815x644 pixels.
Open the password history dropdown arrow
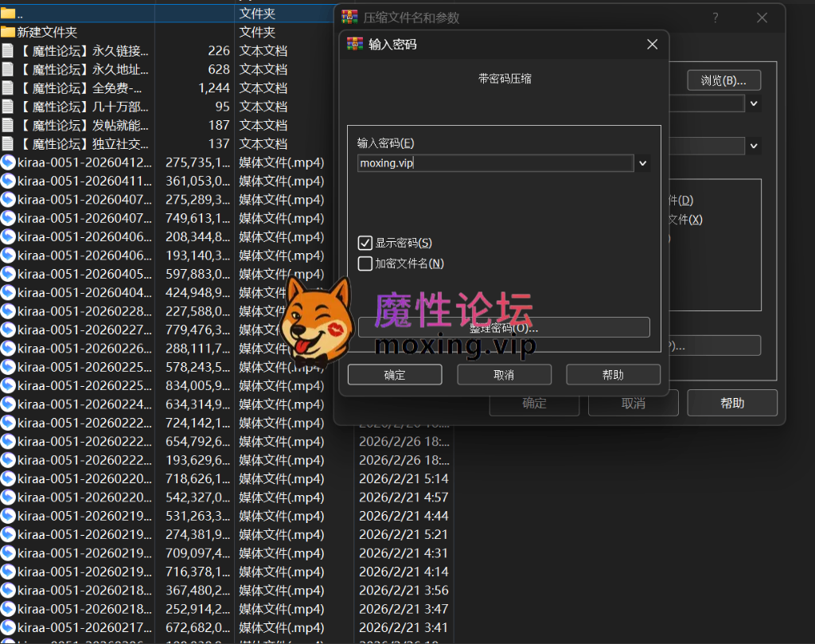coord(643,163)
